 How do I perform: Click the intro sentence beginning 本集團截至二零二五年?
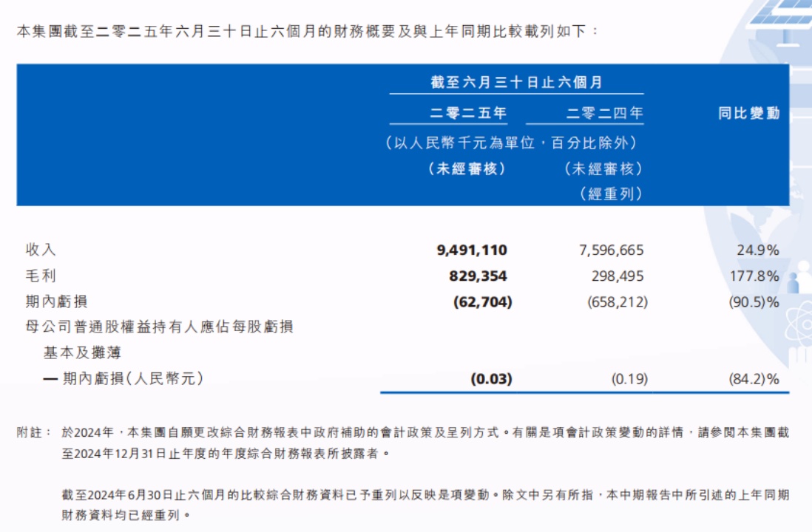[308, 32]
